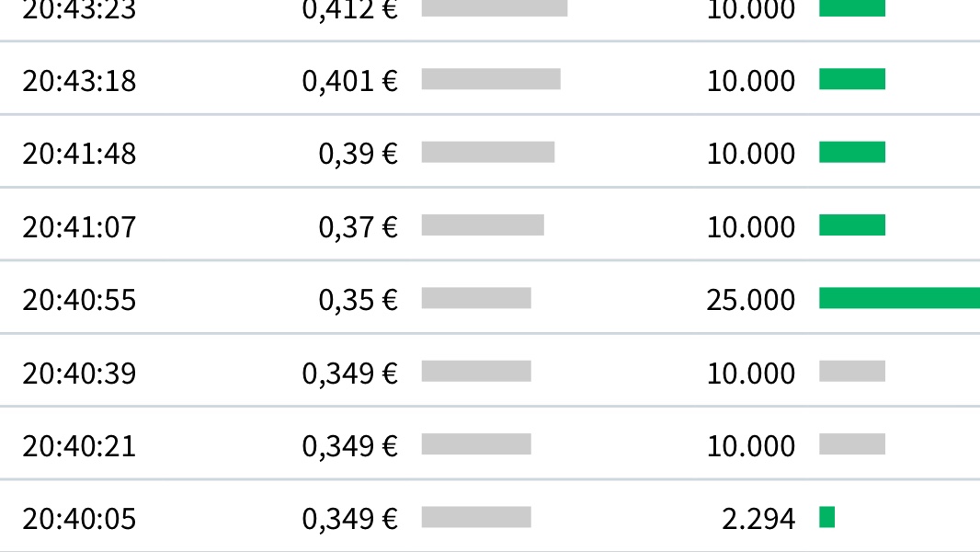Select the 20:40:39 time entry
Viewport: 980px width, 552px height.
click(79, 374)
